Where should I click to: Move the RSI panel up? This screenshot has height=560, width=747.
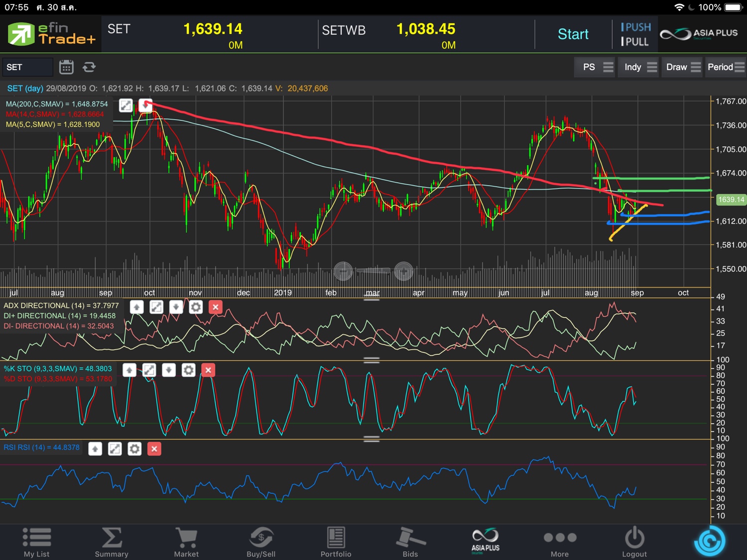[95, 449]
